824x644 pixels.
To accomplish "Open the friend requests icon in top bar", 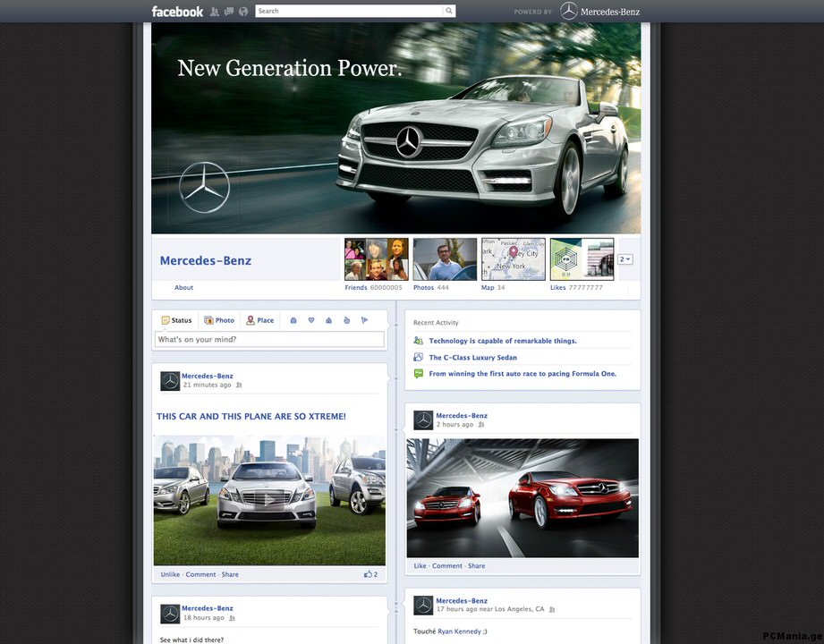I will (x=215, y=11).
